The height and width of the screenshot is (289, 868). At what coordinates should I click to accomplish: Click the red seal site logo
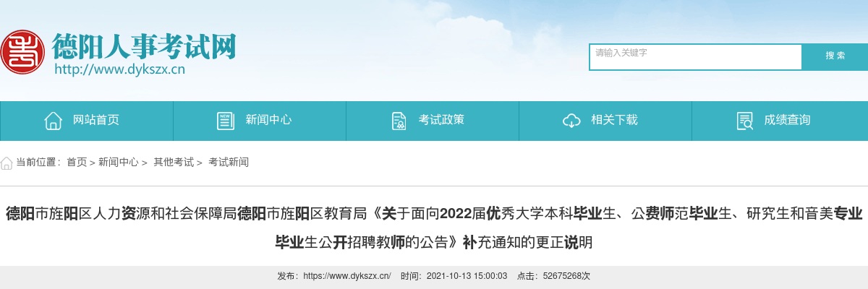[22, 53]
